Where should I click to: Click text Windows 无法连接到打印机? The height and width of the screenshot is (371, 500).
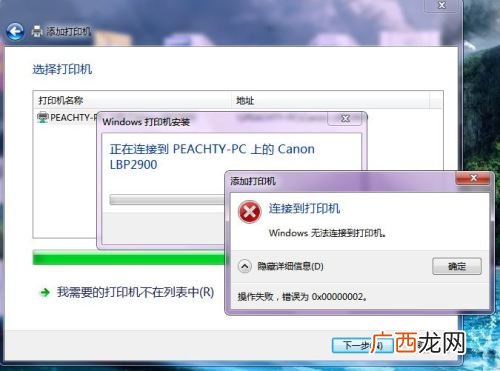(328, 233)
